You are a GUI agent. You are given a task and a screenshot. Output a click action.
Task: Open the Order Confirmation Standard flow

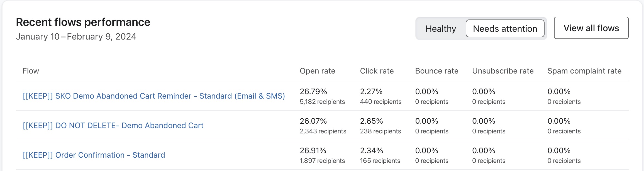click(x=94, y=155)
